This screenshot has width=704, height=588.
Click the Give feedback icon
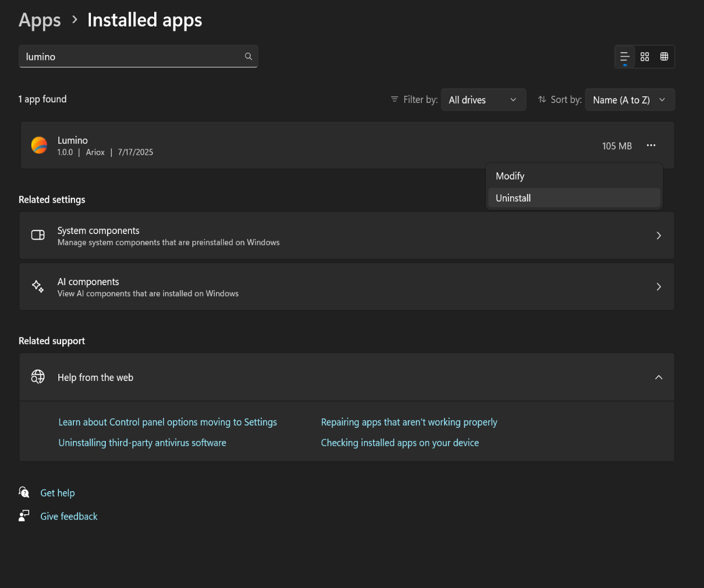click(x=24, y=515)
